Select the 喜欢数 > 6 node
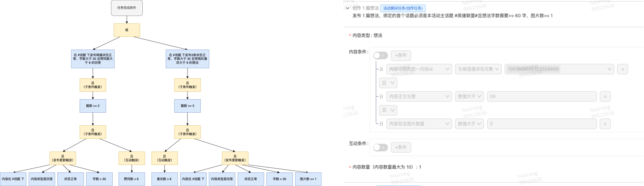644x186 pixels. 164,179
